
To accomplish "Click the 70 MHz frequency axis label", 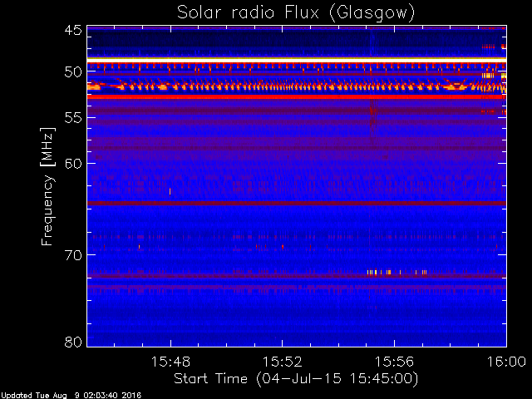I will [73, 255].
